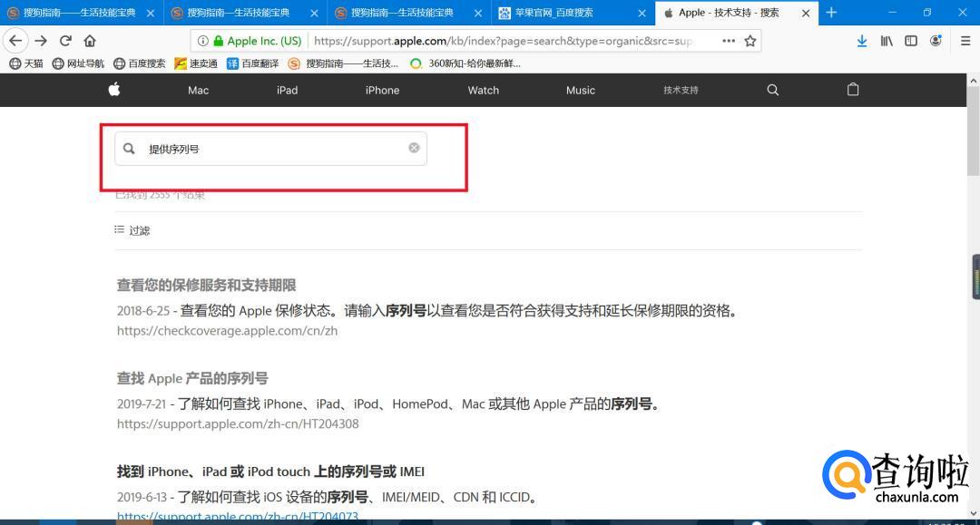Go forward to the next page
The height and width of the screenshot is (525, 980).
click(x=41, y=41)
